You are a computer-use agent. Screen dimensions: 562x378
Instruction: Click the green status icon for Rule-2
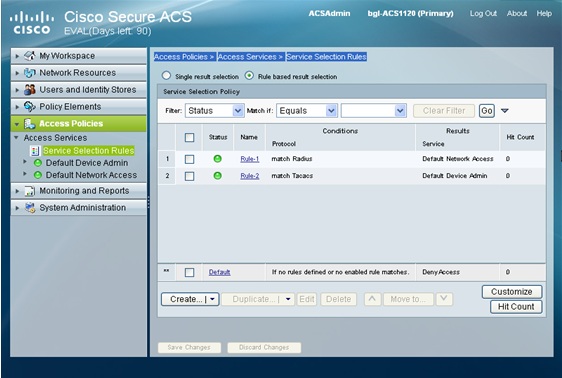point(218,176)
